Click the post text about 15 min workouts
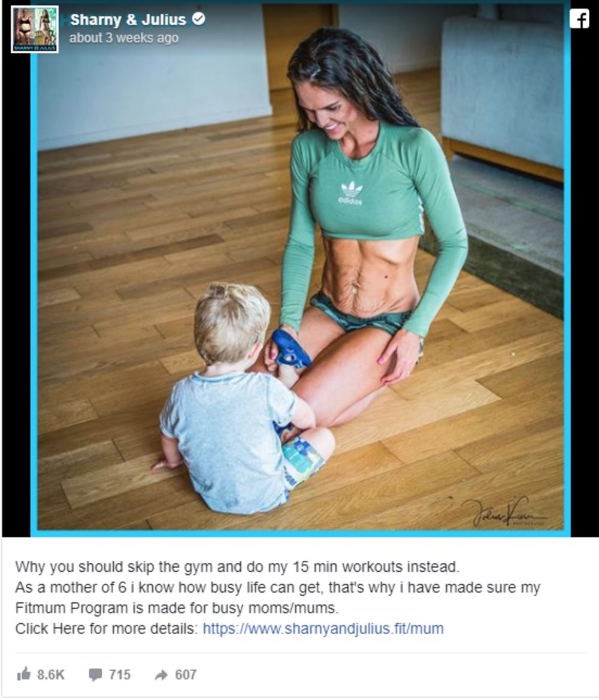 [237, 566]
